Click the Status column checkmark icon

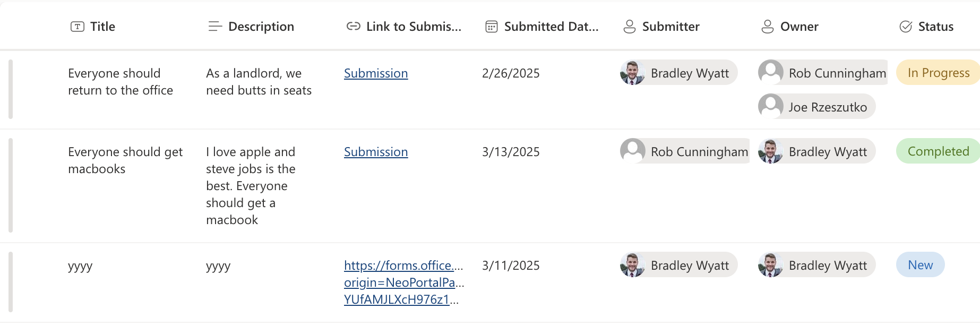tap(906, 27)
